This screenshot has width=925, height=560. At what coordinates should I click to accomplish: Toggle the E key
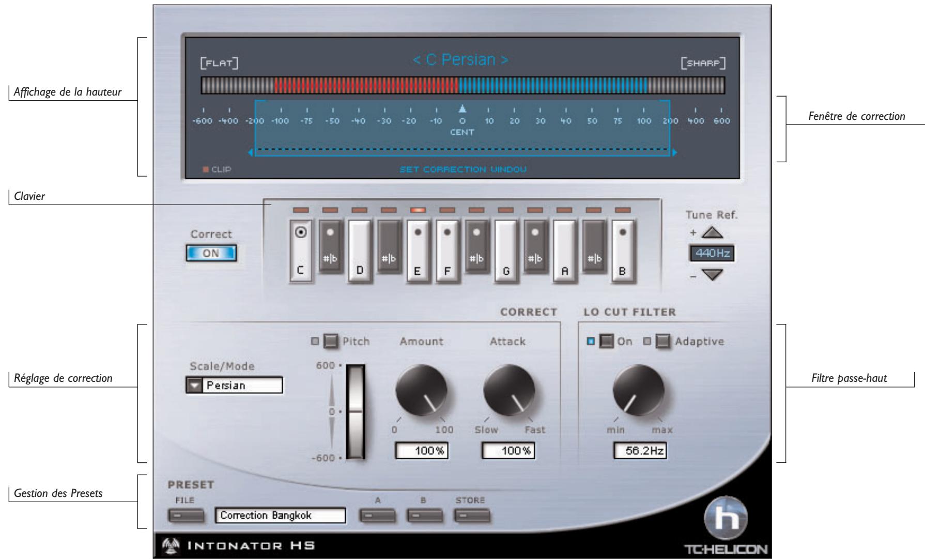point(418,252)
